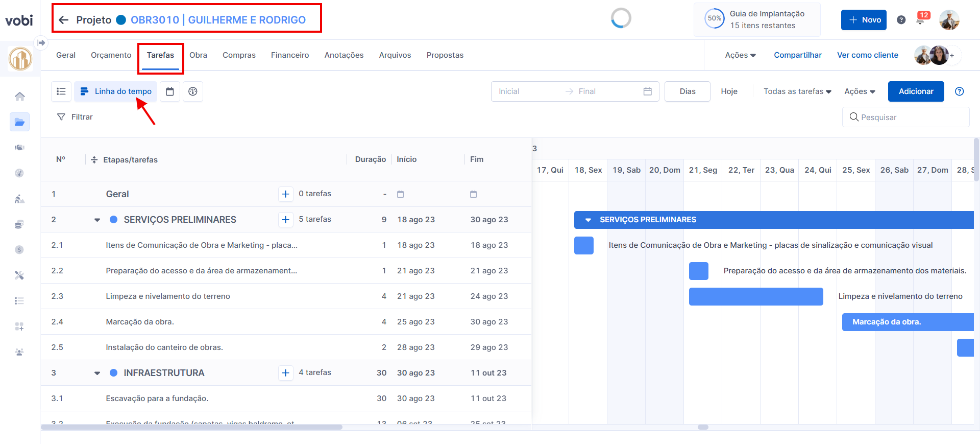This screenshot has width=980, height=444.
Task: Expand the sidebar with arrow toggle
Action: [41, 43]
